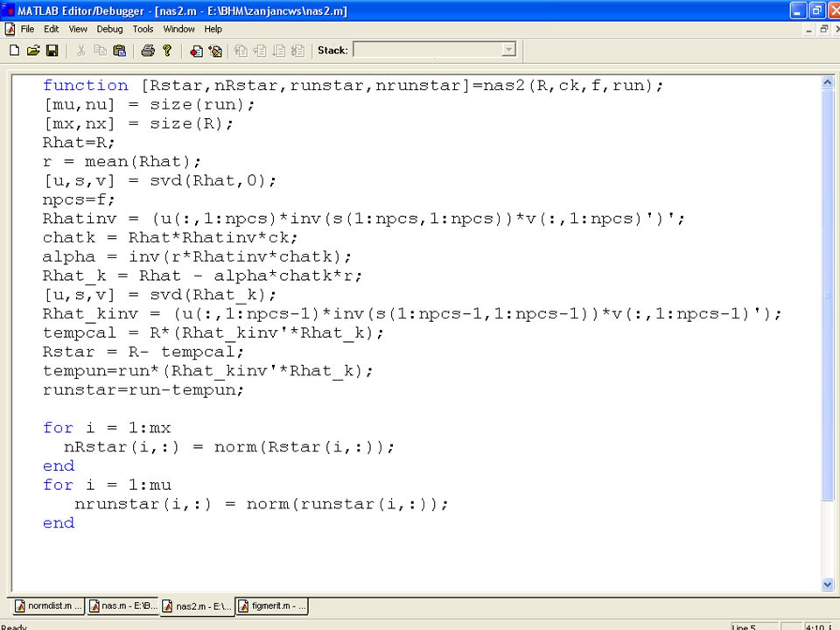840x630 pixels.
Task: Click the final 'end' keyword
Action: coord(59,523)
